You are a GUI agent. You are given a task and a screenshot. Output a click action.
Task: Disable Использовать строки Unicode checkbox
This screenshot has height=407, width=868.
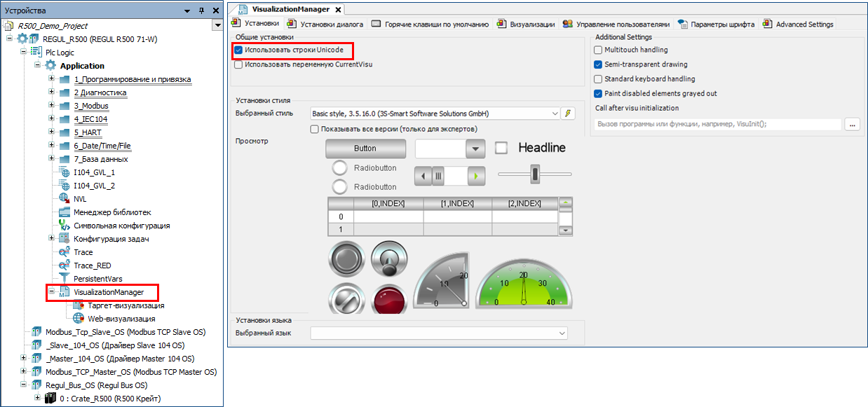[x=239, y=50]
